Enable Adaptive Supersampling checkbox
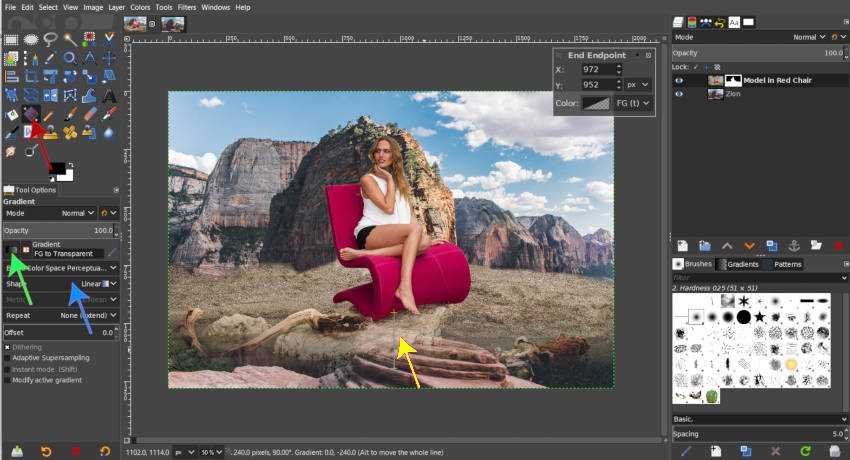 [8, 357]
